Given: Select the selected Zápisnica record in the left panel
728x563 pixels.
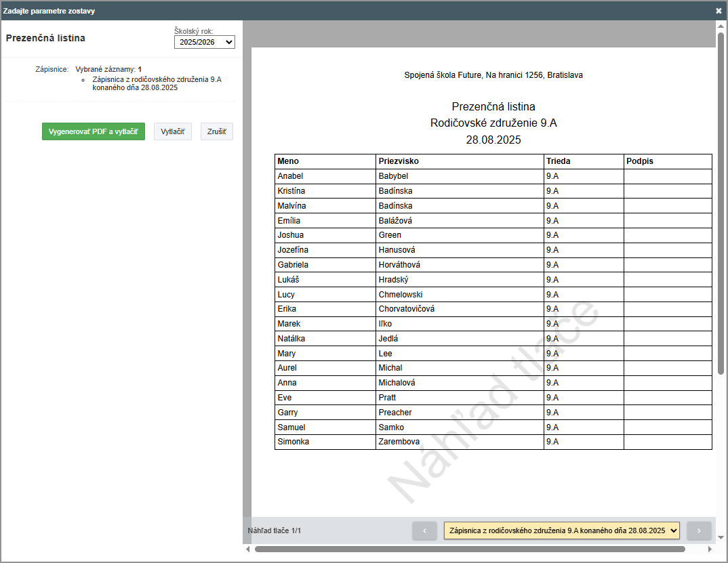Looking at the screenshot, I should click(157, 83).
